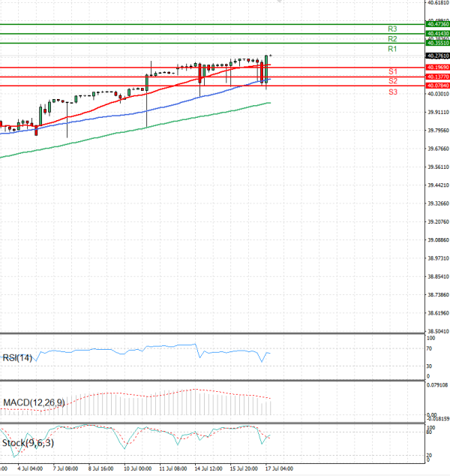Click the 40.03010 price axis value
Image resolution: width=450 pixels, height=476 pixels.
click(x=438, y=94)
